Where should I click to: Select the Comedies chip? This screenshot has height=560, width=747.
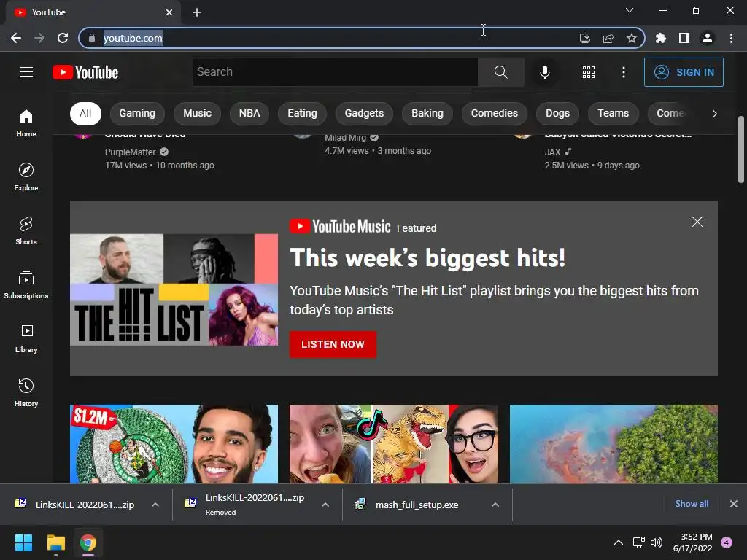[495, 113]
